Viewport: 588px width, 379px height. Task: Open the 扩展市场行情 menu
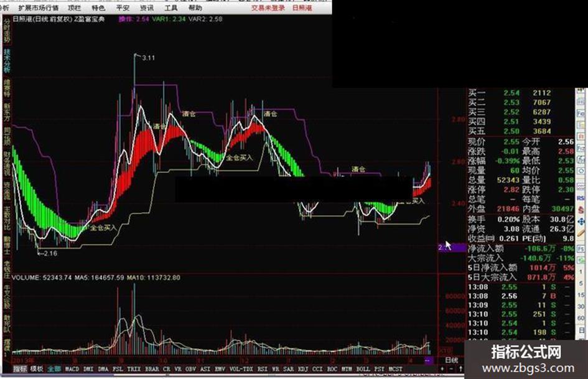point(38,7)
